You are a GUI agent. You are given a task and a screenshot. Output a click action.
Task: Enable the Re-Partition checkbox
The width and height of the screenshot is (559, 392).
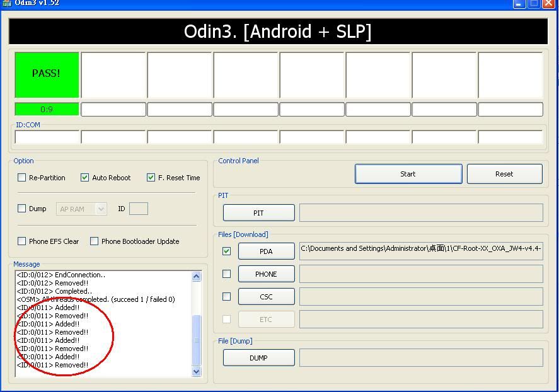click(22, 178)
